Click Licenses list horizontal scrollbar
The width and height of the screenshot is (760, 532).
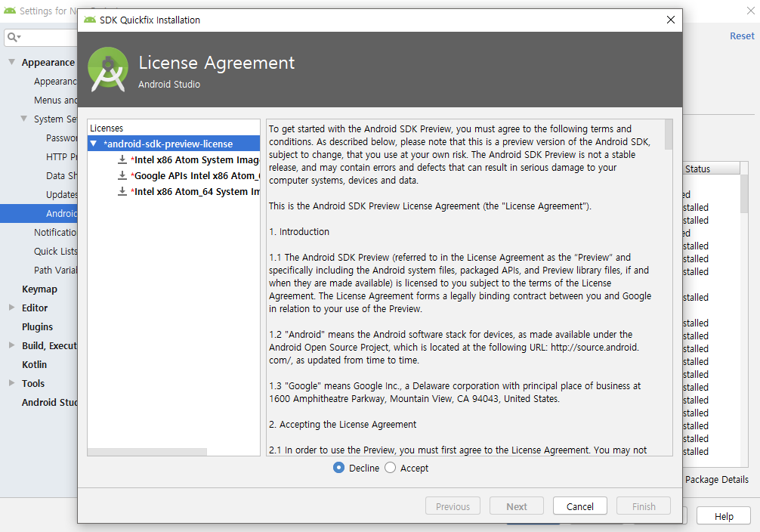click(147, 451)
